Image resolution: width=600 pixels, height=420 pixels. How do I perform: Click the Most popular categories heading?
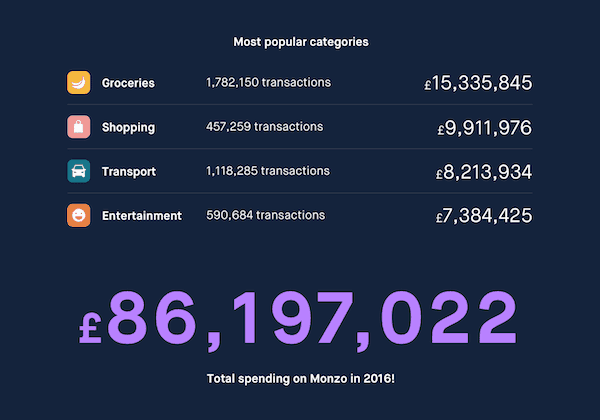301,42
